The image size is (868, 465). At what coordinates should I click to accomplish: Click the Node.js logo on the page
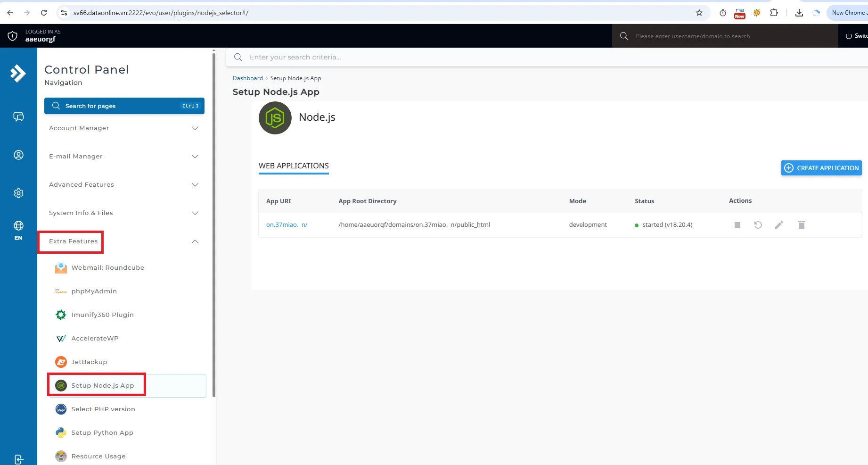[275, 118]
